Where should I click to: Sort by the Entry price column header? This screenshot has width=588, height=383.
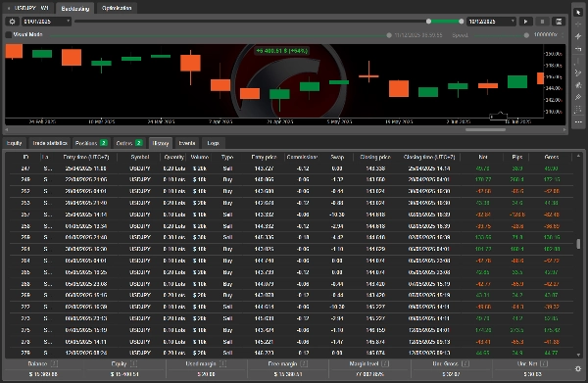pos(264,157)
